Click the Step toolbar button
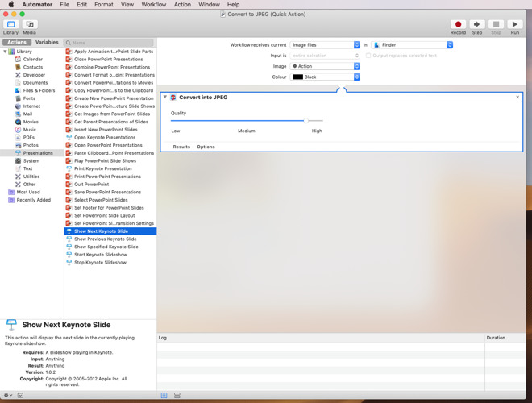Image resolution: width=532 pixels, height=403 pixels. pyautogui.click(x=477, y=24)
